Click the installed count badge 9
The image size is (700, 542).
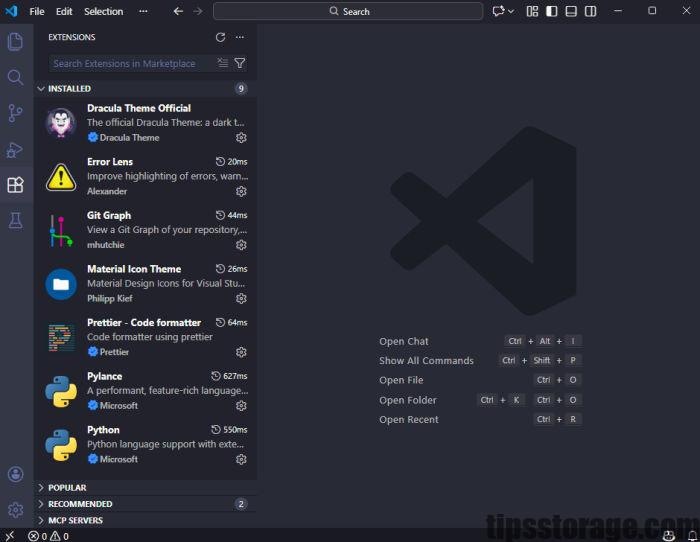[241, 88]
